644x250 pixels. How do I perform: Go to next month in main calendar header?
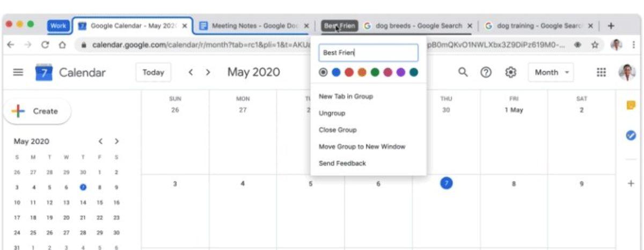pyautogui.click(x=208, y=72)
